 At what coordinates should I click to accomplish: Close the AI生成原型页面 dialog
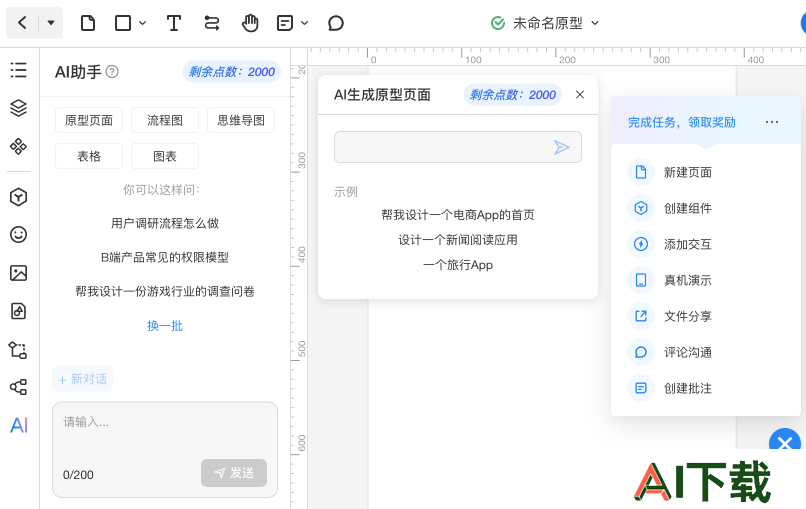click(580, 95)
